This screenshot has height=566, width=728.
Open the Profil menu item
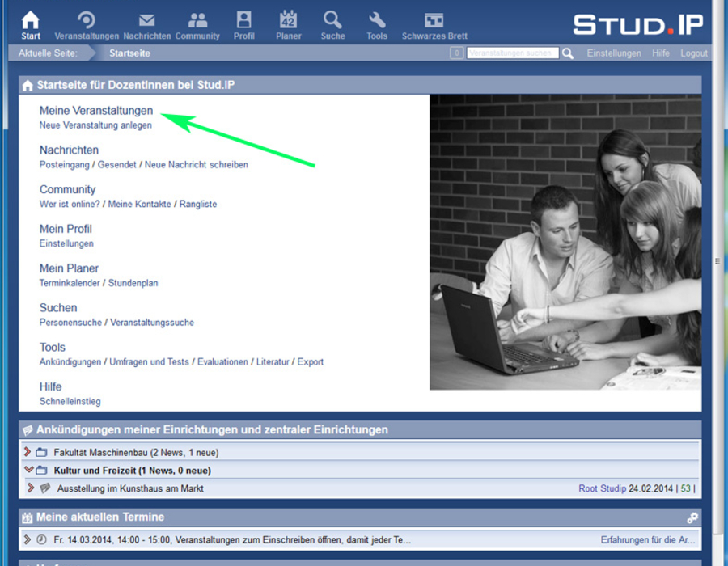tap(243, 25)
